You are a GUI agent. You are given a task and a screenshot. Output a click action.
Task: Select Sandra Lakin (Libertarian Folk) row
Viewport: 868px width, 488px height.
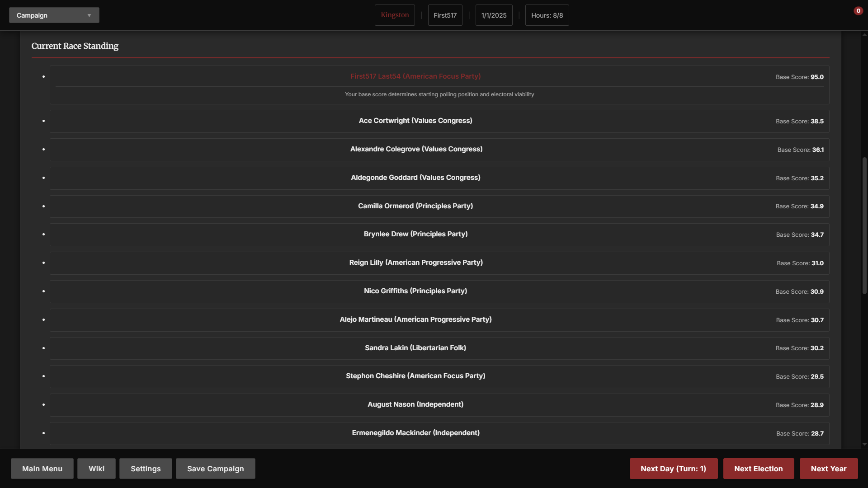[x=415, y=348]
